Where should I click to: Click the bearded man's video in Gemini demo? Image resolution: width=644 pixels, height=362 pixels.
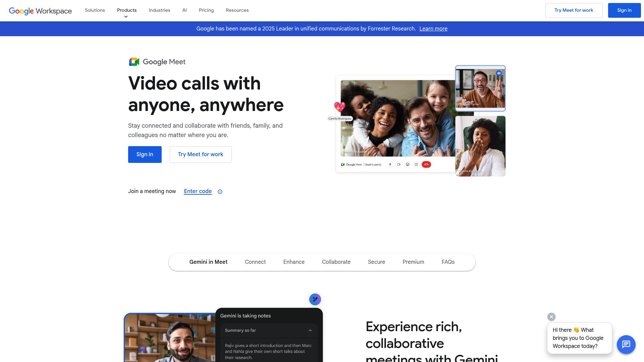pyautogui.click(x=170, y=338)
